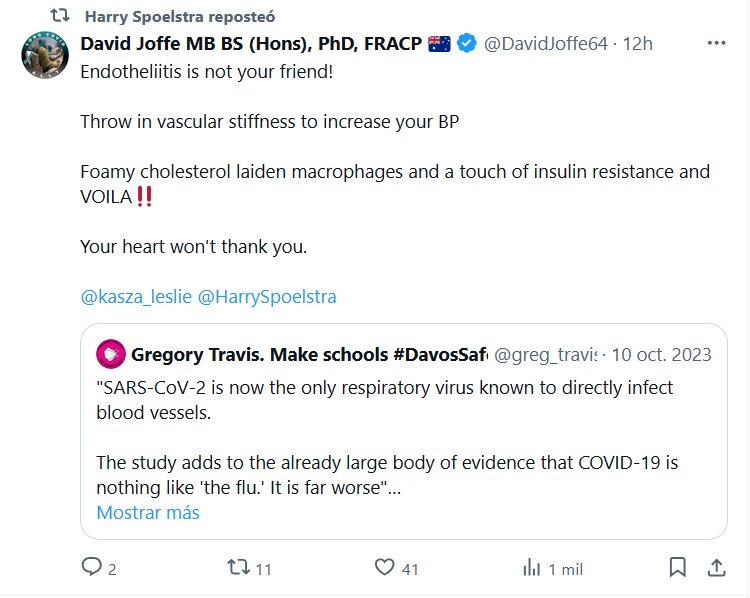750x598 pixels.
Task: Click the blue verified badge
Action: [466, 44]
